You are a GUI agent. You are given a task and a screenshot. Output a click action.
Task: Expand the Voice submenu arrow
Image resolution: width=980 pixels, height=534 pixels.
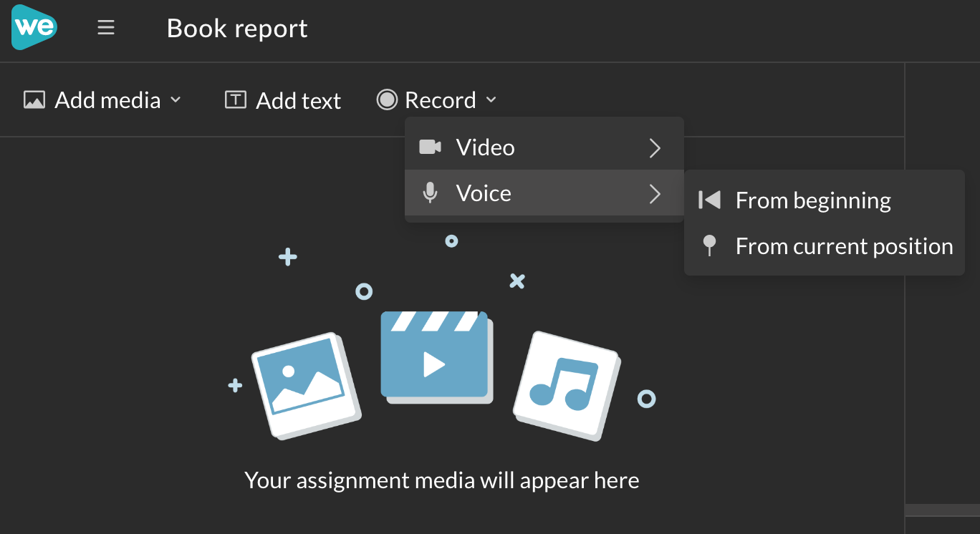(x=654, y=193)
